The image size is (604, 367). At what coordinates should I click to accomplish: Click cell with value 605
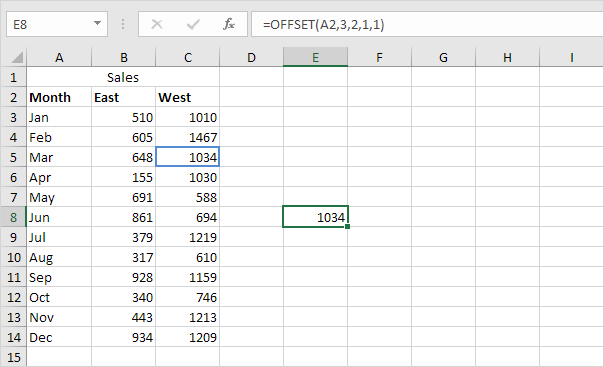pos(124,137)
